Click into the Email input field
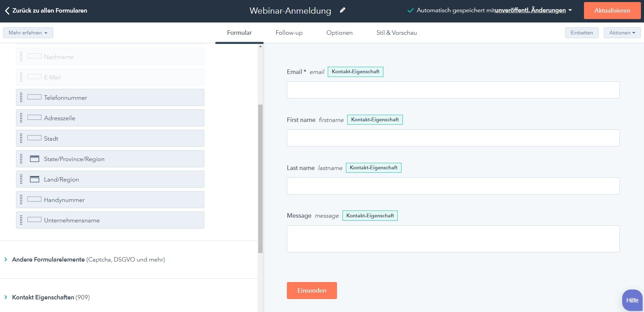Image resolution: width=644 pixels, height=312 pixels. [x=453, y=90]
